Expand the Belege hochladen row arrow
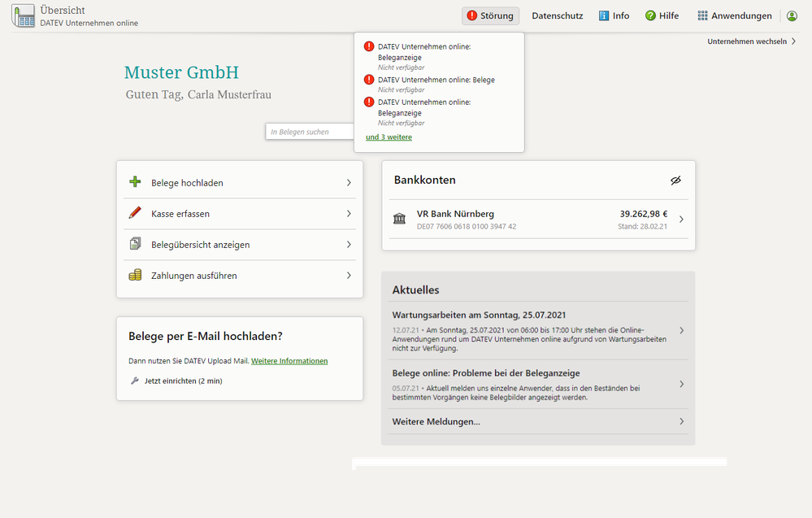 click(x=349, y=182)
